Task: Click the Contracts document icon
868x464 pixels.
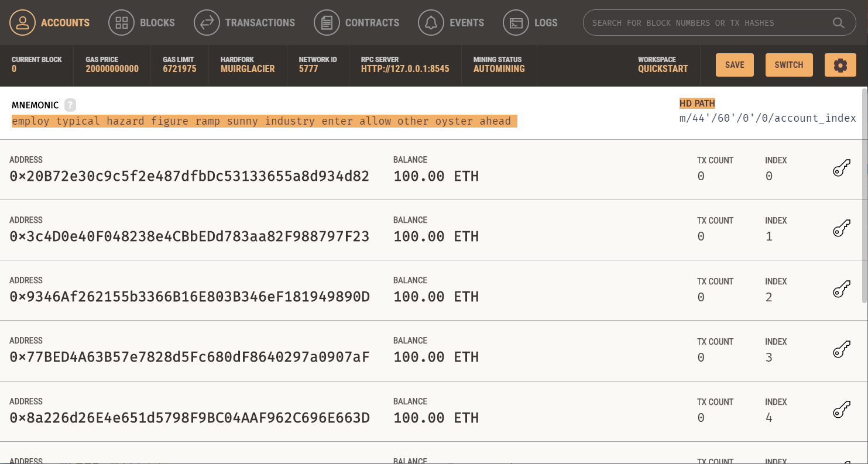Action: [327, 23]
